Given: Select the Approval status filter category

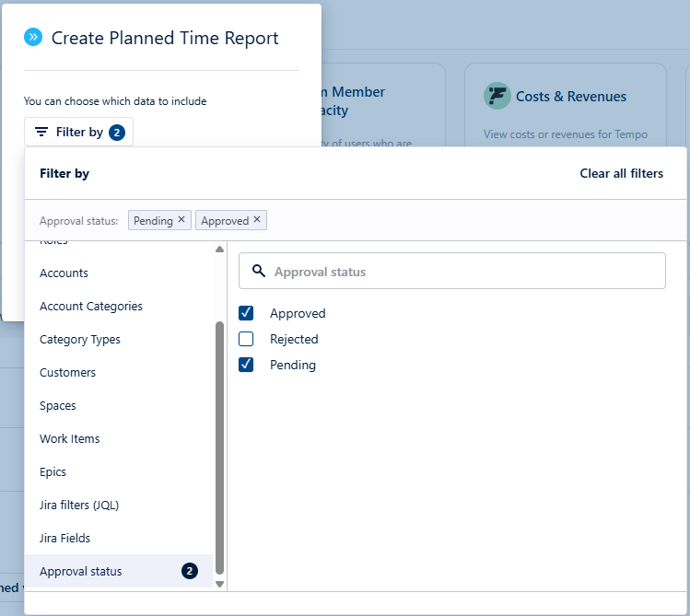Looking at the screenshot, I should [119, 571].
